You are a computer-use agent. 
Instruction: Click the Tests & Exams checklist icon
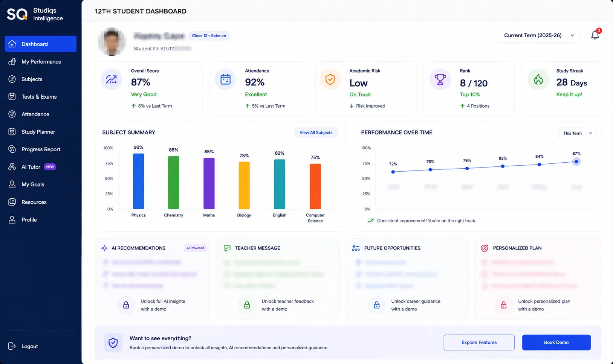(12, 97)
